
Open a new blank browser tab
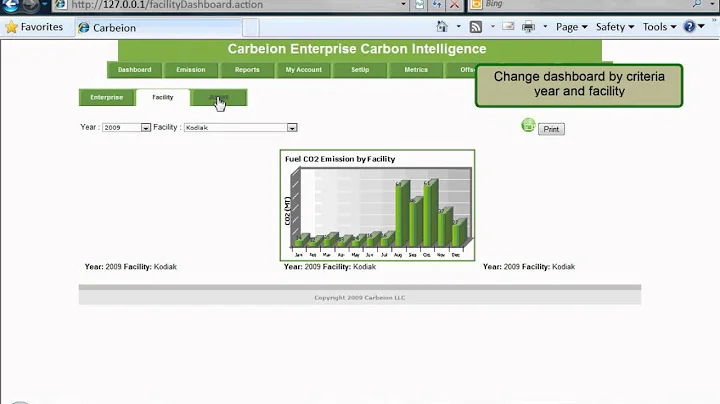tap(251, 28)
